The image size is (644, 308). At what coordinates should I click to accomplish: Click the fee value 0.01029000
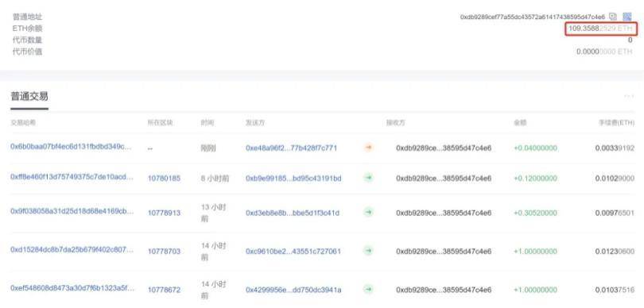coord(615,179)
